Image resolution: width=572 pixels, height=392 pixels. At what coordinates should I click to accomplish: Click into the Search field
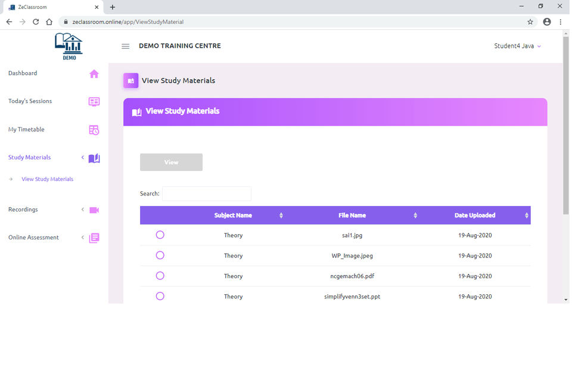click(x=207, y=194)
